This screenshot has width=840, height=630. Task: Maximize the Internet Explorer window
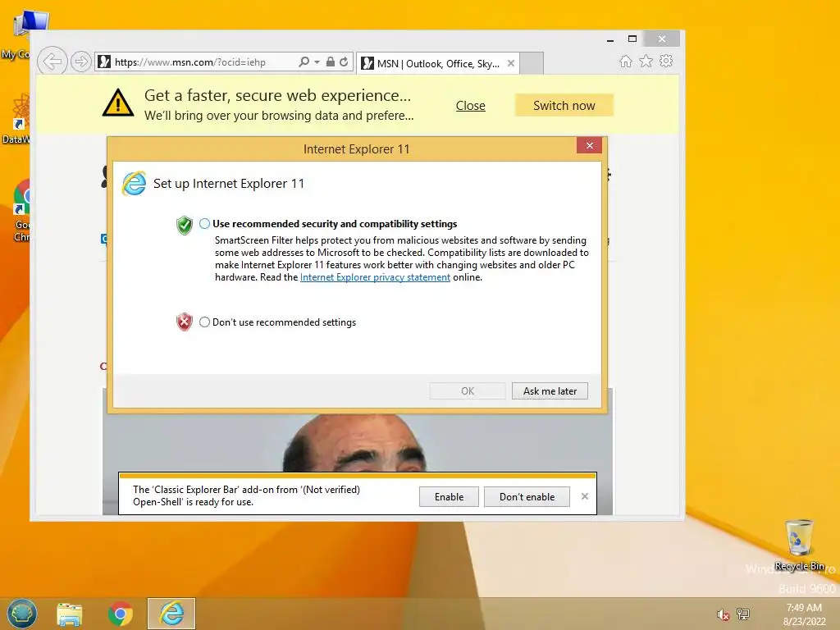632,39
